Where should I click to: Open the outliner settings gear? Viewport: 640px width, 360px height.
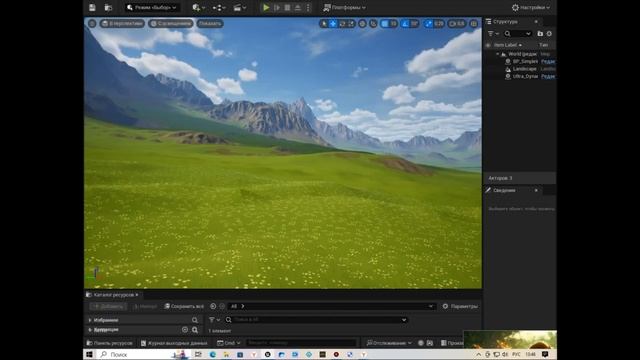tap(549, 33)
